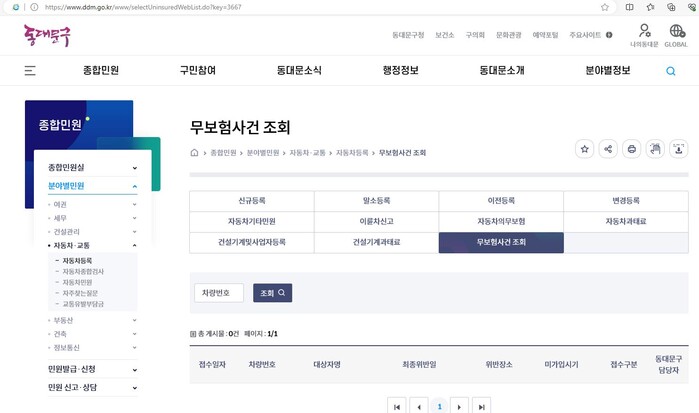Open the 구민참여 main menu

(197, 71)
